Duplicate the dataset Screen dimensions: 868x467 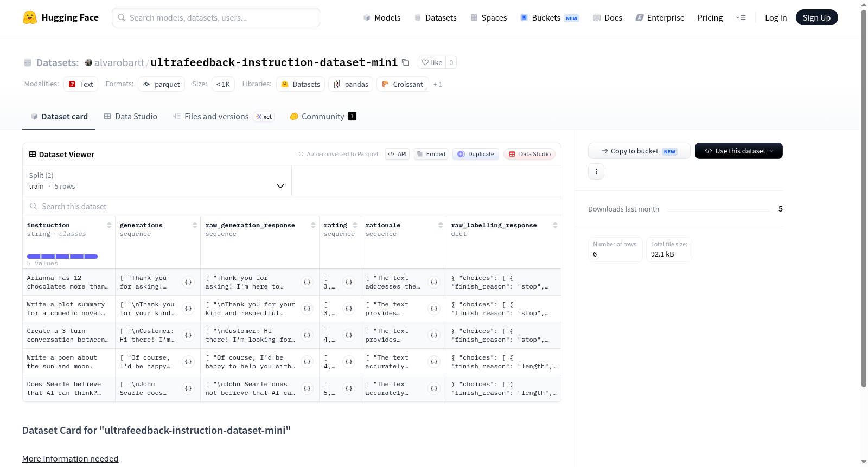pos(476,154)
